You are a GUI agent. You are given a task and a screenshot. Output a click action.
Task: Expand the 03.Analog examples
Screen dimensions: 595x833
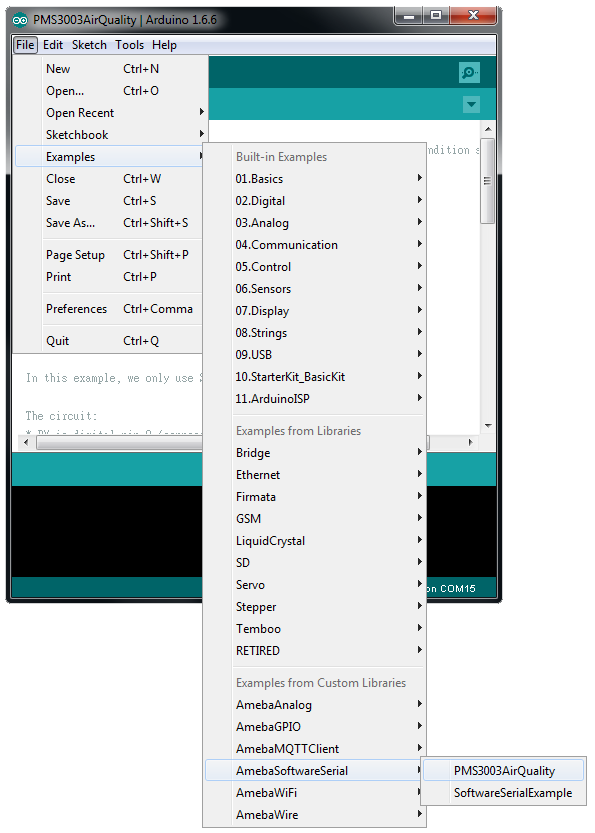315,223
